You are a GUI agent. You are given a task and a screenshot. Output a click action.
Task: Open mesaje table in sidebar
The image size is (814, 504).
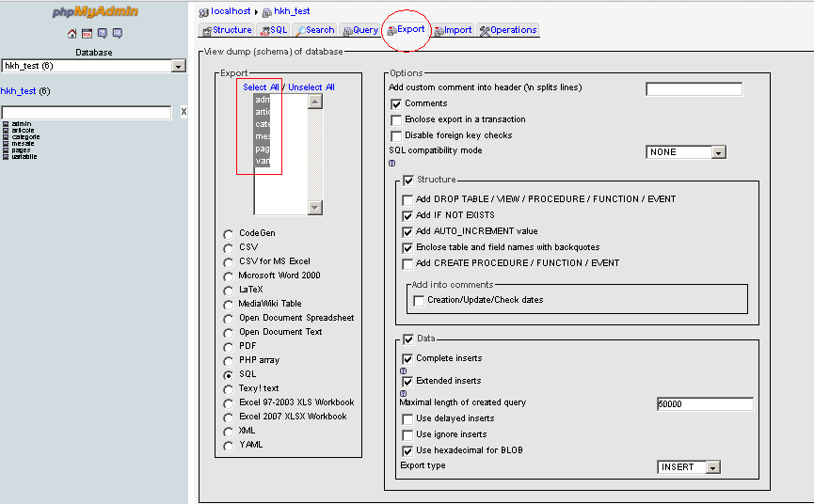pos(23,144)
